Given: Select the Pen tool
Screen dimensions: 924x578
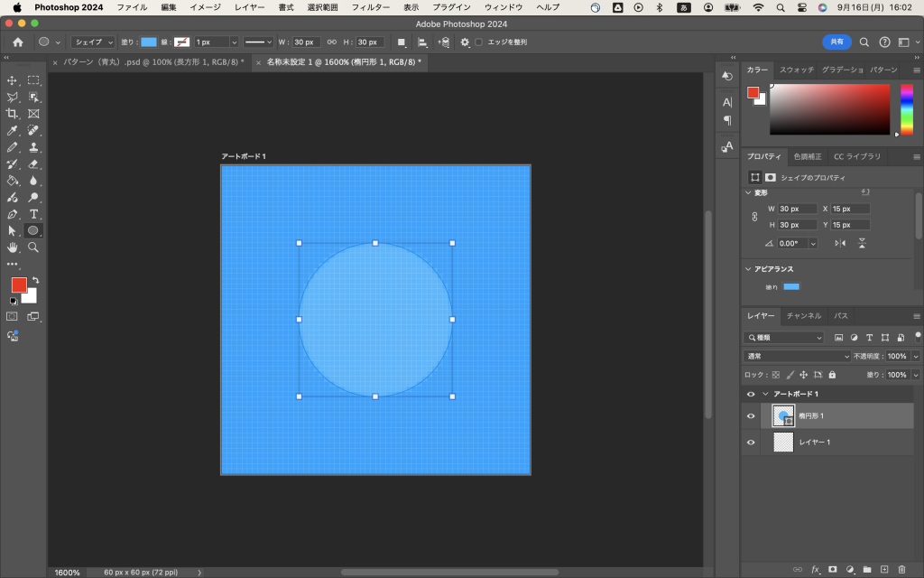Looking at the screenshot, I should (x=13, y=214).
